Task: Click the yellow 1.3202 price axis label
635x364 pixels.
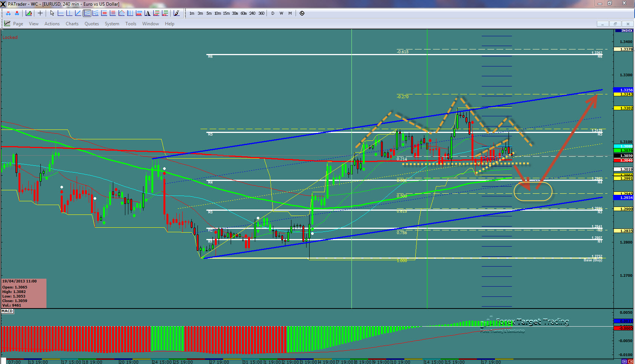Action: coord(624,108)
